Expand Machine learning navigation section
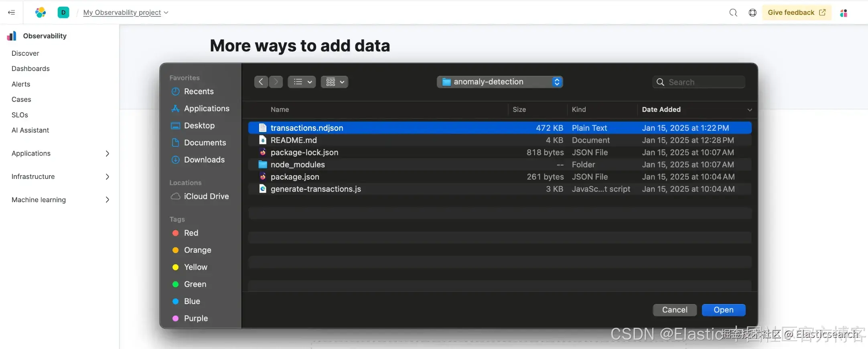 click(x=107, y=200)
